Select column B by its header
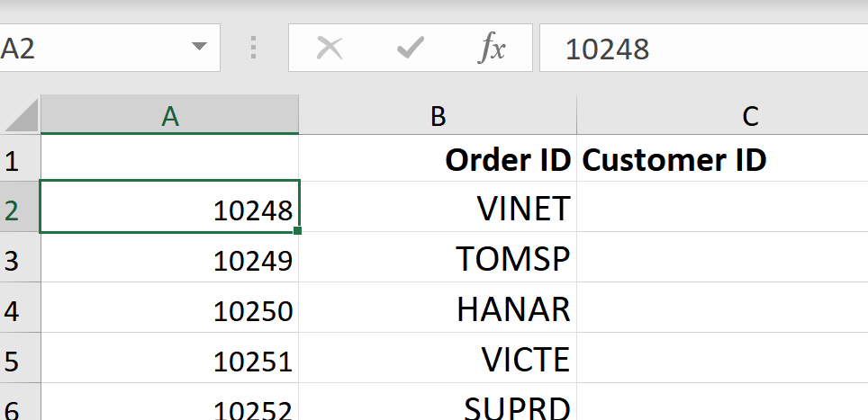The height and width of the screenshot is (420, 868). coord(438,115)
